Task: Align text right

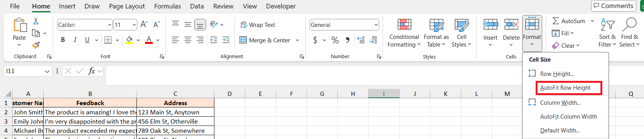Action: tap(200, 40)
